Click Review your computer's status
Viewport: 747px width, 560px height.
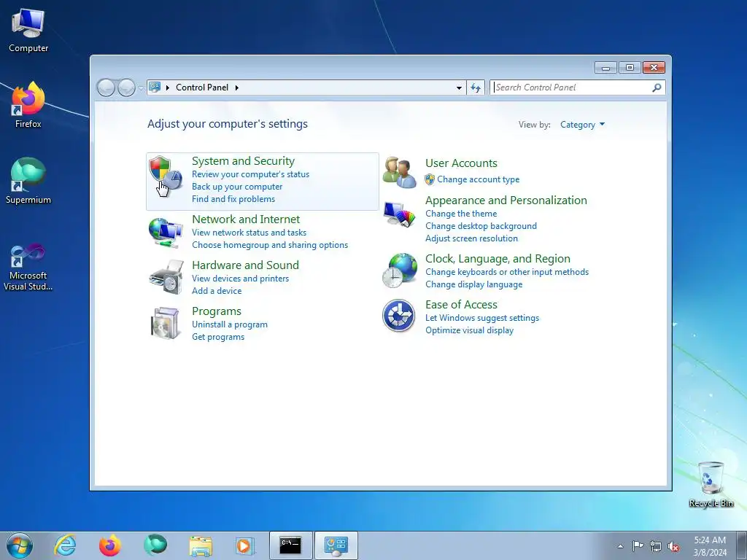pyautogui.click(x=251, y=174)
